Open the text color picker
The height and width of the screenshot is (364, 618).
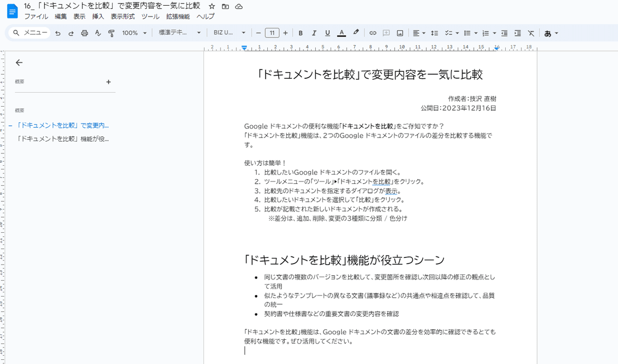tap(341, 33)
